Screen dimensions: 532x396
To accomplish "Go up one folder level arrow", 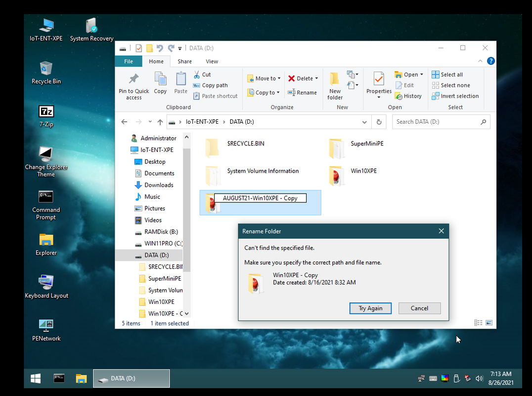I will click(x=160, y=122).
